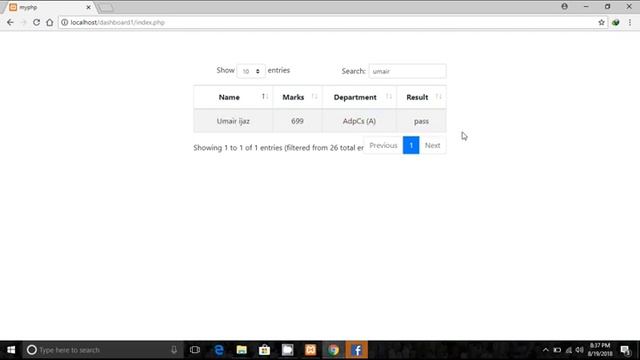
Task: Open File Explorer from the taskbar
Action: point(242,350)
